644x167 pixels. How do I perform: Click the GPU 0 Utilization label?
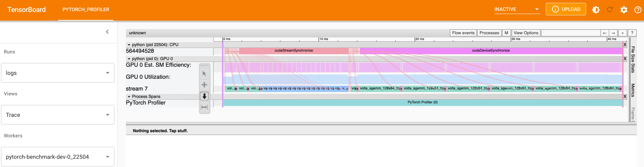148,77
